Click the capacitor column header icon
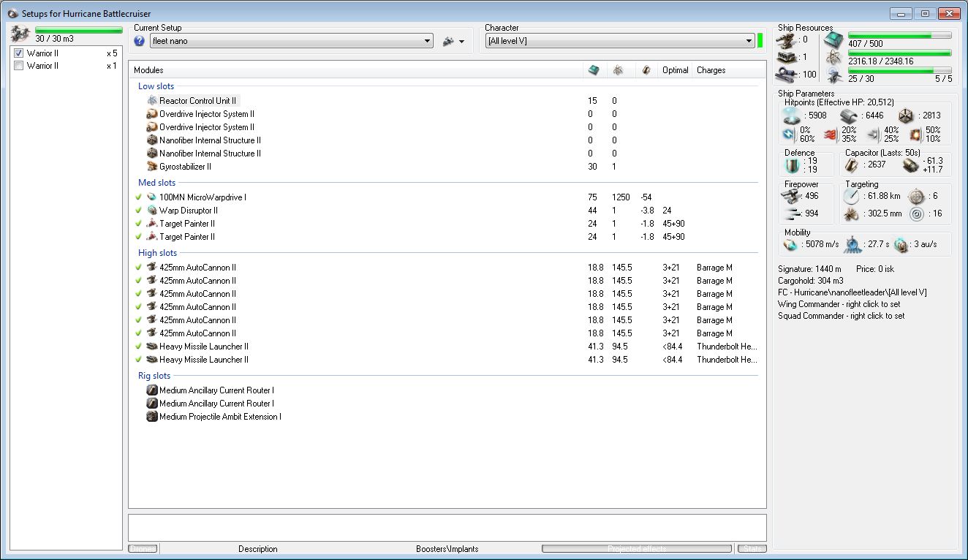The height and width of the screenshot is (560, 968). point(646,70)
